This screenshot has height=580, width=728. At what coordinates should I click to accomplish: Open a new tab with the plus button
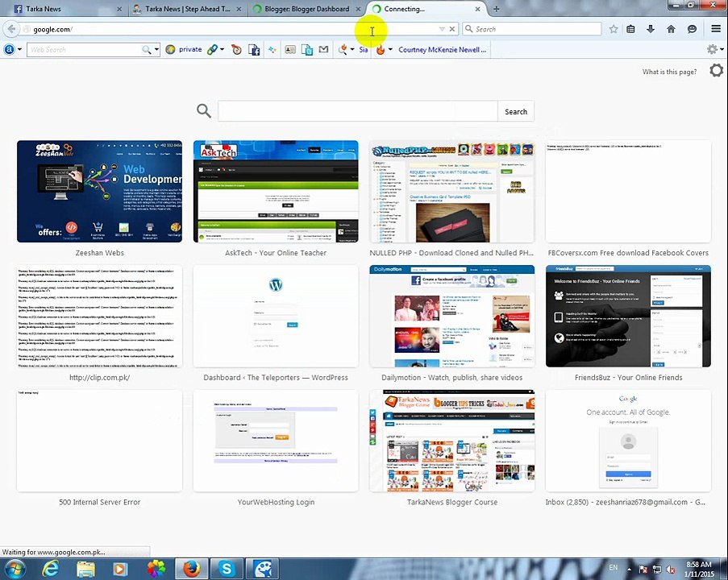496,9
